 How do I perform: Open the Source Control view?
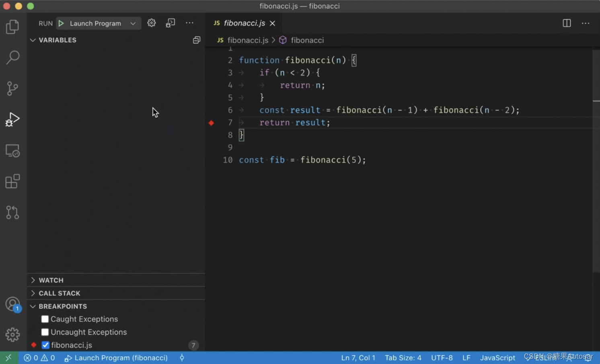[12, 88]
